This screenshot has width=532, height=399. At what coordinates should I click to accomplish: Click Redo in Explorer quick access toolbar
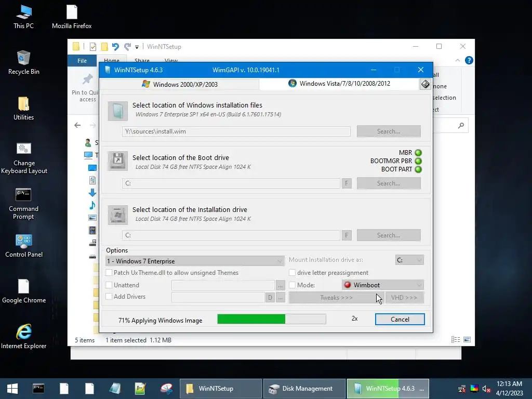point(127,47)
